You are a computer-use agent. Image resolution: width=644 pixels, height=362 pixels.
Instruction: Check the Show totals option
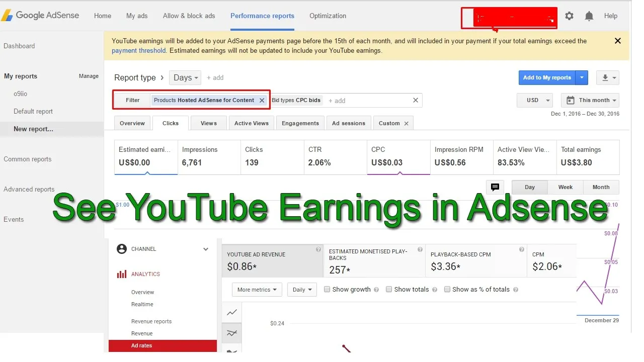[389, 289]
